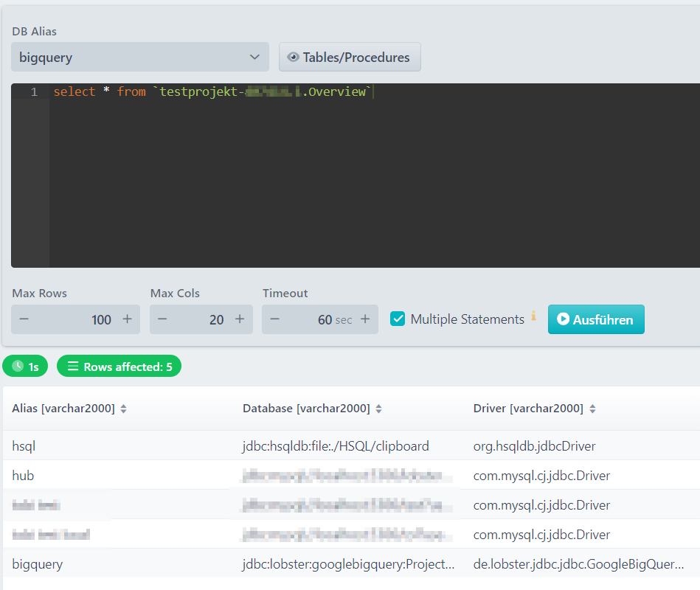Click the hub row com.mysql.cj.jdbc.Driver cell

click(x=541, y=476)
